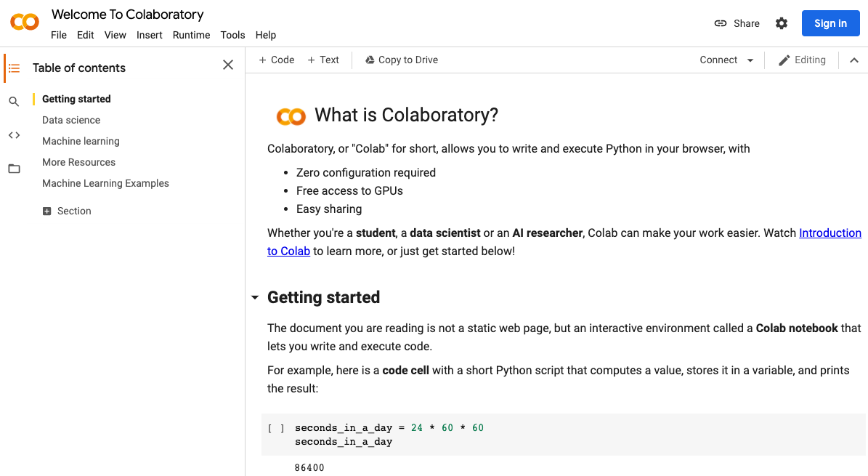Collapse the Getting started section triangle
The width and height of the screenshot is (868, 476).
255,297
